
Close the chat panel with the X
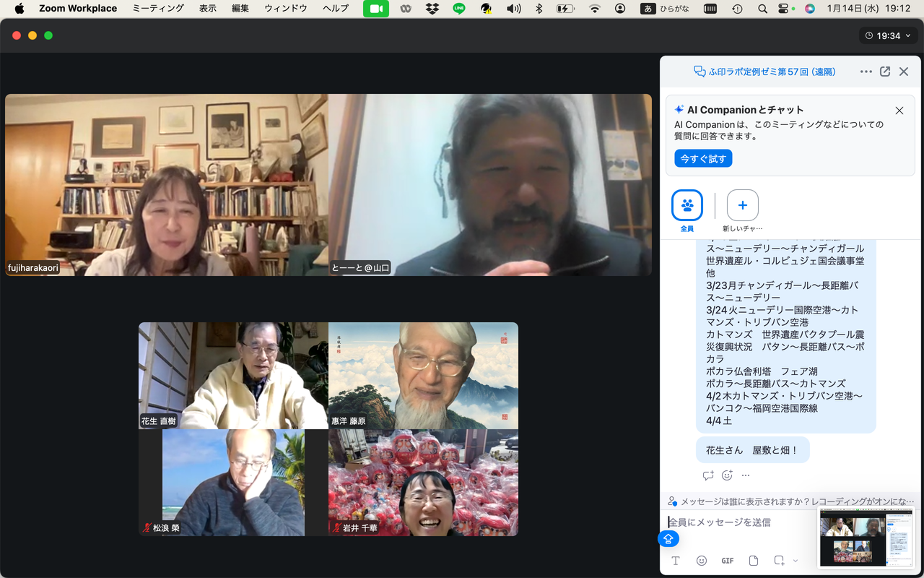[x=904, y=72]
